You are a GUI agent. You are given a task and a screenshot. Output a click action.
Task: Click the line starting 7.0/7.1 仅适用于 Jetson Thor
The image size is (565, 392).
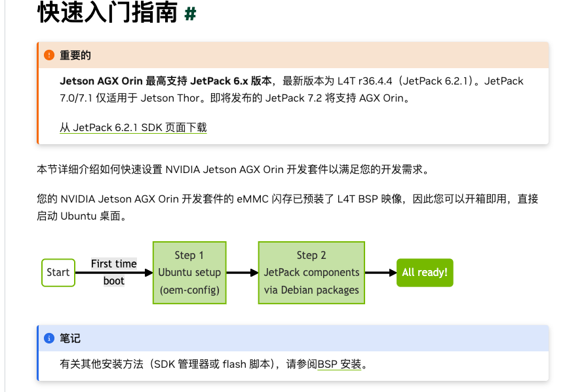(x=236, y=98)
